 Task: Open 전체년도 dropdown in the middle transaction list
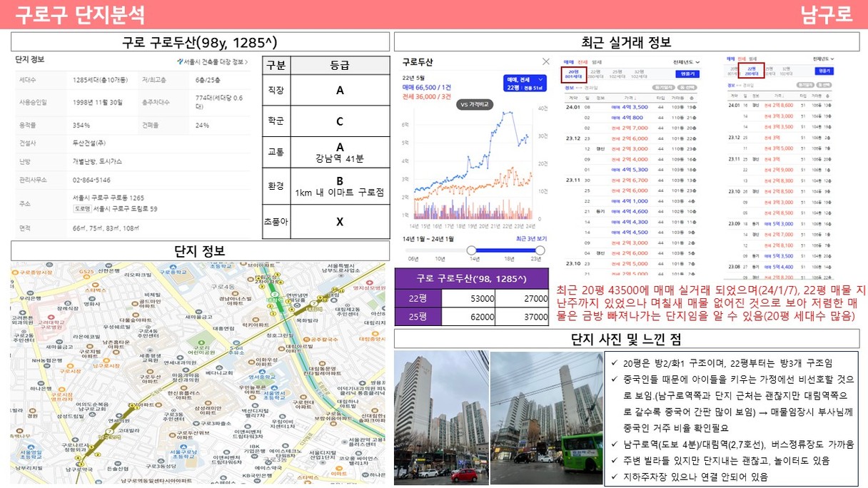pyautogui.click(x=687, y=62)
